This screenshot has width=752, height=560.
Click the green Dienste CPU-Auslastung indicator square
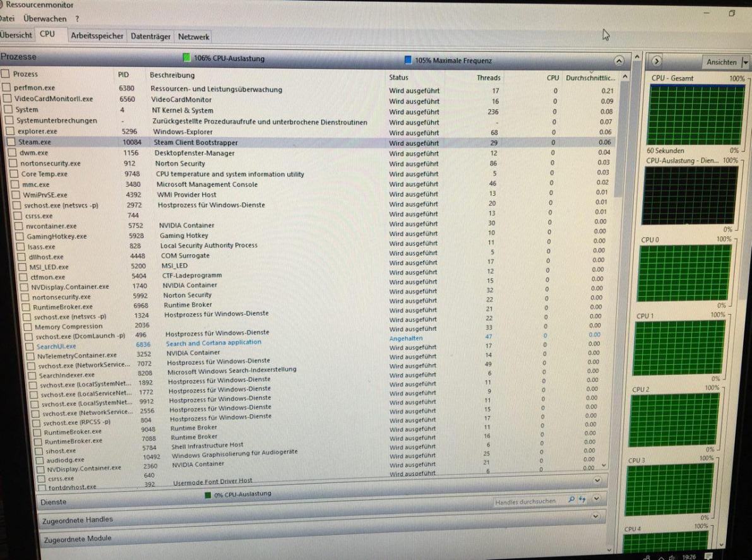[208, 495]
